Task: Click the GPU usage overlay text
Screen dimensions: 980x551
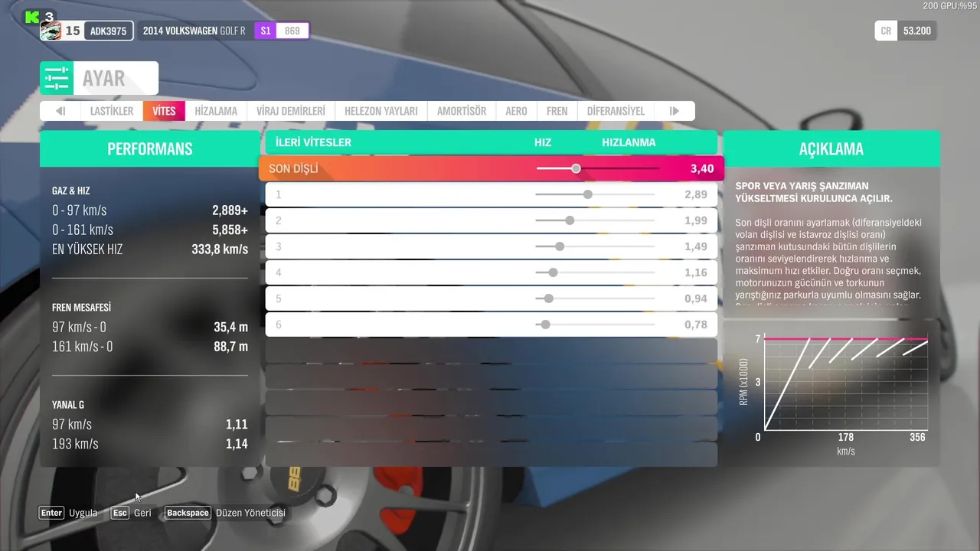Action: 951,6
